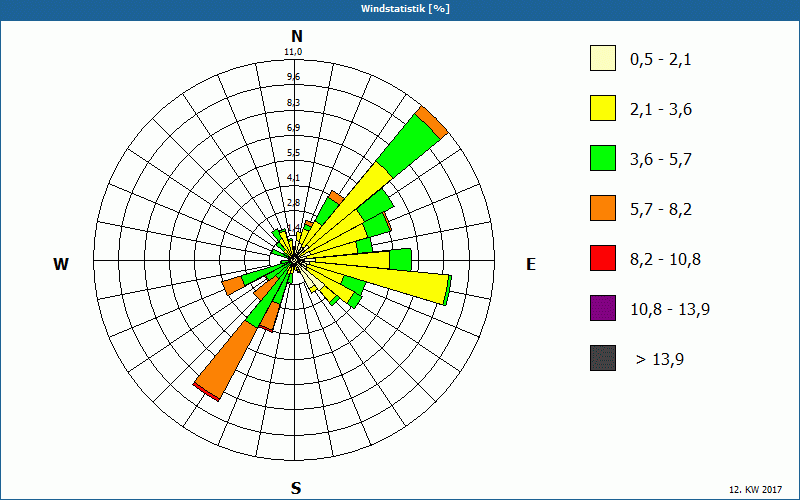Click the N compass label

pos(297,36)
